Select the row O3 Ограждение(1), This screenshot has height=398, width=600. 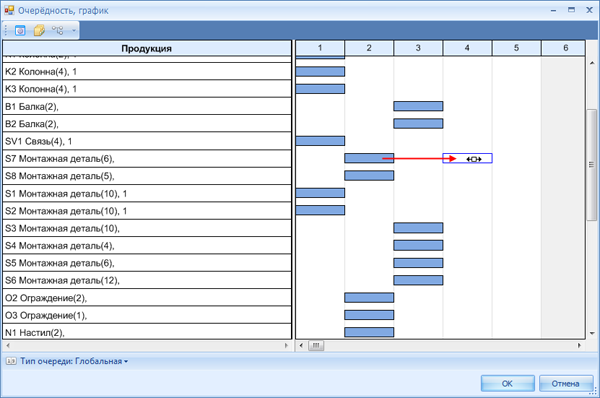click(x=147, y=315)
